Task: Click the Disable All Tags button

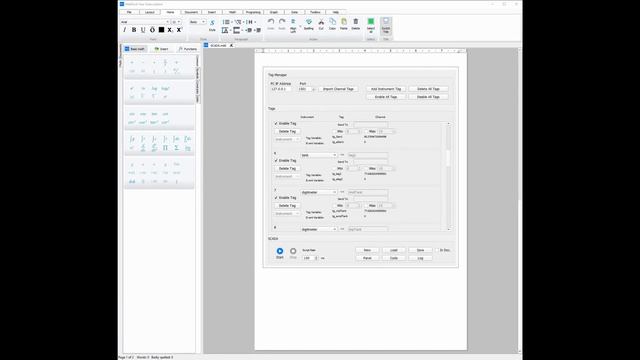Action: point(428,97)
